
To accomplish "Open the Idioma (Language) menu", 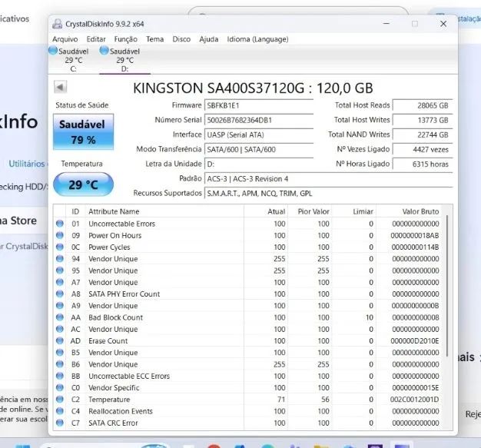I will coord(257,39).
